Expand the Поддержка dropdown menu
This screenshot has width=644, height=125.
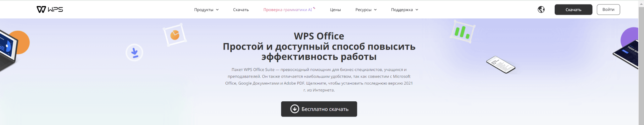(405, 10)
